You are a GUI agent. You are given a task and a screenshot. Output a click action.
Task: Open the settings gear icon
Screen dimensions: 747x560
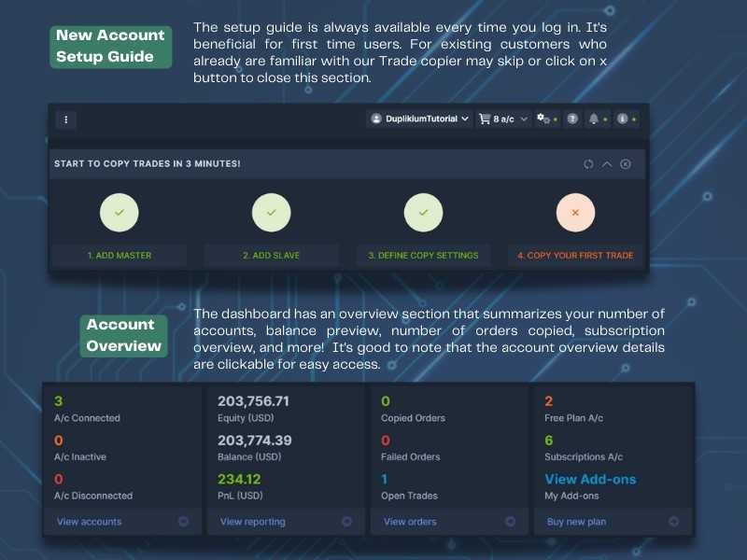[542, 119]
